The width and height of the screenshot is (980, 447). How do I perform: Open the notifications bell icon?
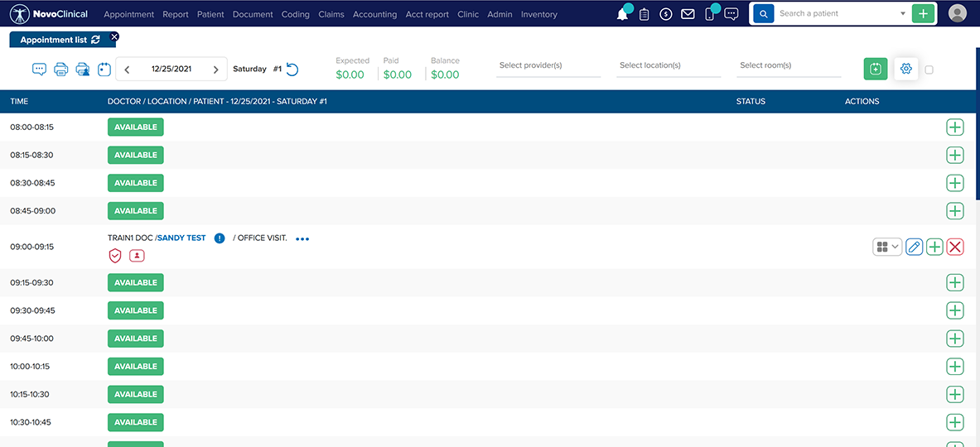tap(622, 14)
